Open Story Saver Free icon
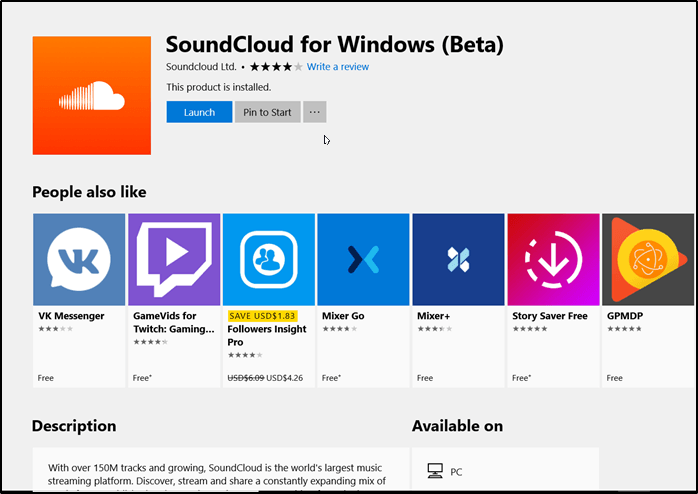This screenshot has height=494, width=698. coord(553,259)
